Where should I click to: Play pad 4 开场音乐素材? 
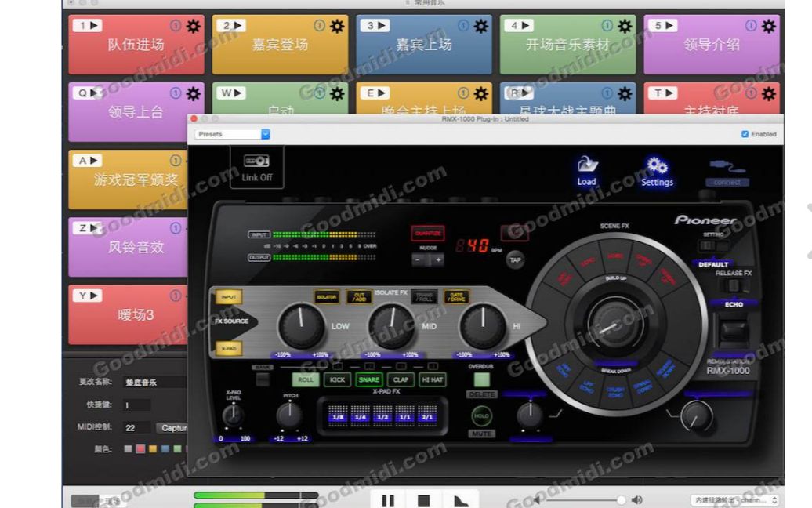pyautogui.click(x=520, y=25)
